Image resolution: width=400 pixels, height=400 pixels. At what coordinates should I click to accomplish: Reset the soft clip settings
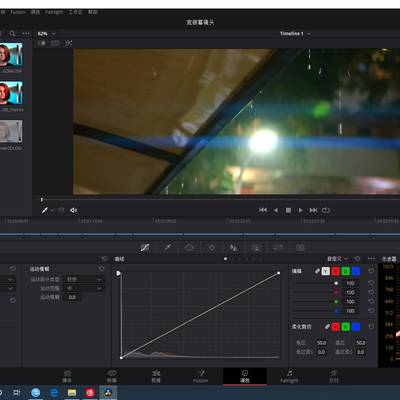click(371, 327)
